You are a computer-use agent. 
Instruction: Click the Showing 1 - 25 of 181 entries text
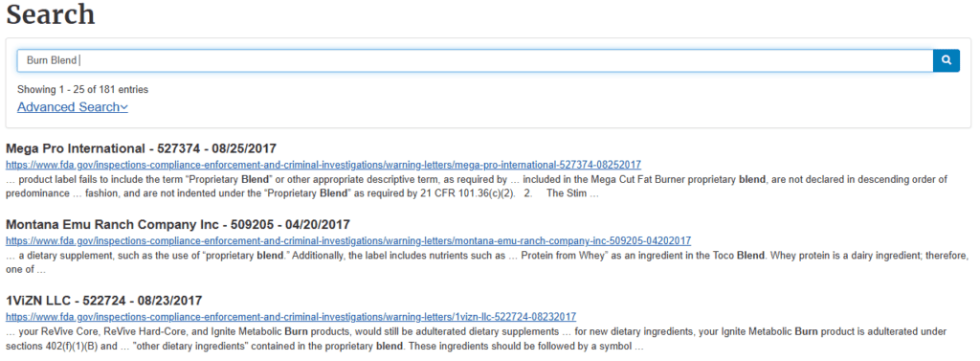[82, 89]
